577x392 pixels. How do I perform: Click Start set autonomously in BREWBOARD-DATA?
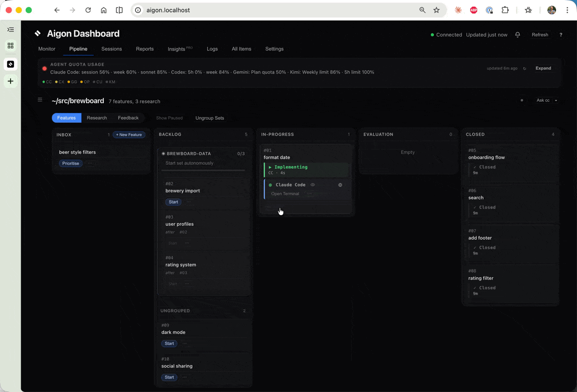pos(189,163)
